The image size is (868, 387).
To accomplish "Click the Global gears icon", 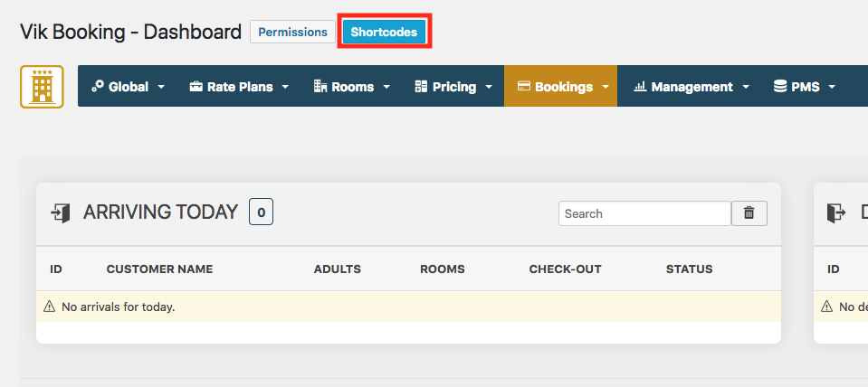I will coord(98,86).
